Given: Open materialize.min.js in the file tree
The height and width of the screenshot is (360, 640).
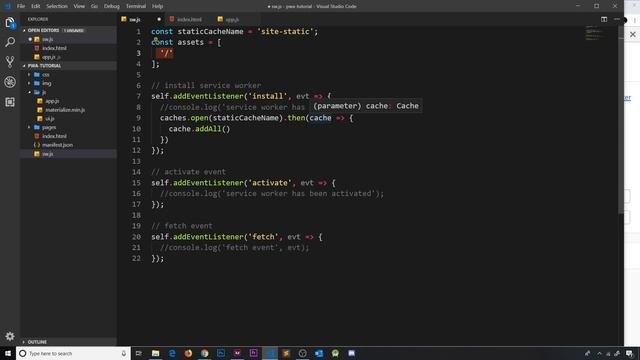Looking at the screenshot, I should tap(69, 110).
